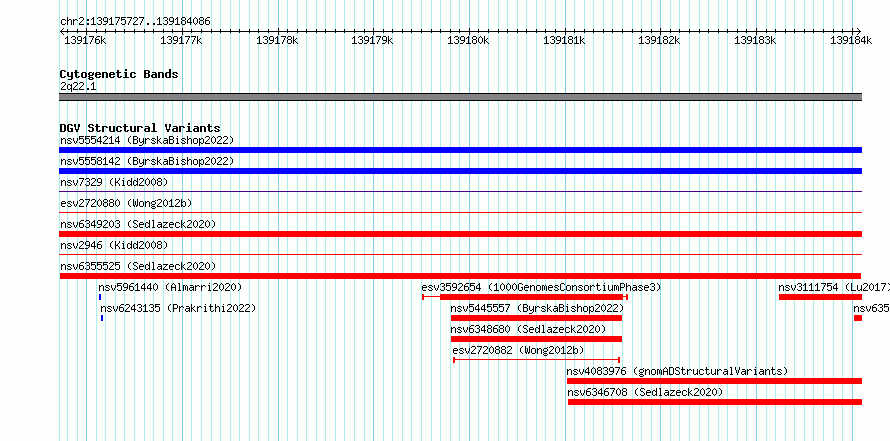Select the blue bar under nsv5558142 label
This screenshot has height=441, width=890.
coord(460,171)
